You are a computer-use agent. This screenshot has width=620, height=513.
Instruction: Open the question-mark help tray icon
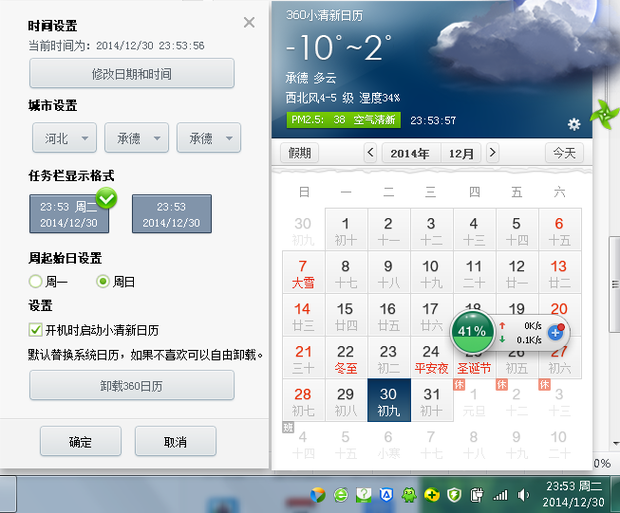[363, 494]
